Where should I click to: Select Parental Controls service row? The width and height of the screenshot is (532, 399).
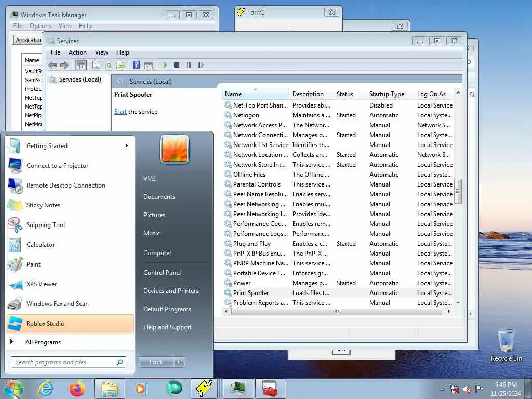click(338, 184)
